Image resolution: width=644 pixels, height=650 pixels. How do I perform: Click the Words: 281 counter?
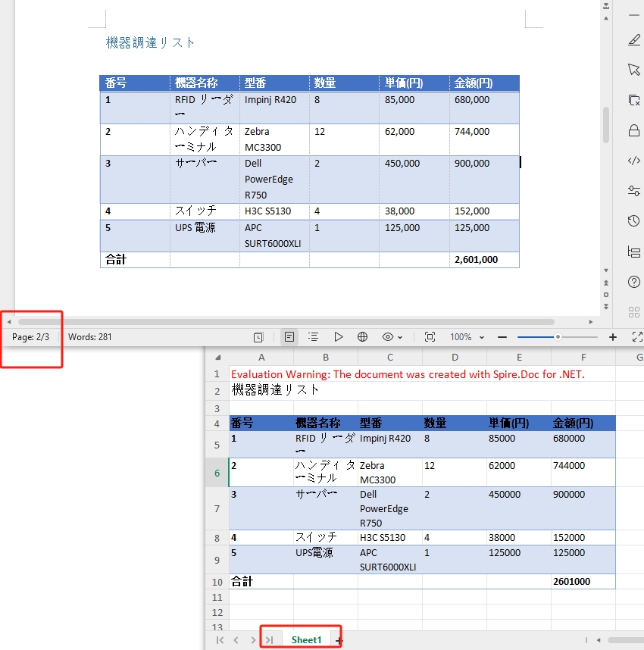click(89, 336)
